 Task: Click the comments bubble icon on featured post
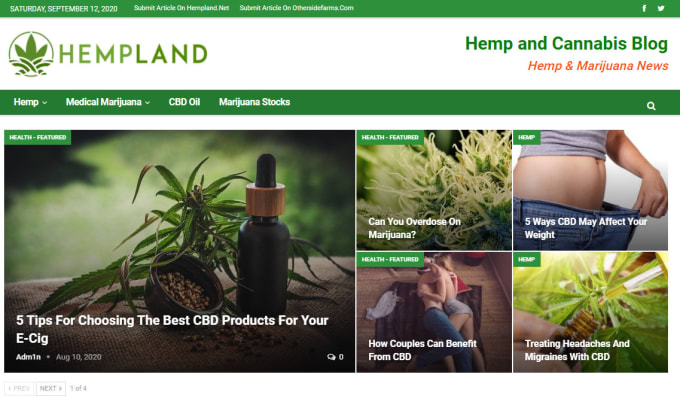(331, 357)
